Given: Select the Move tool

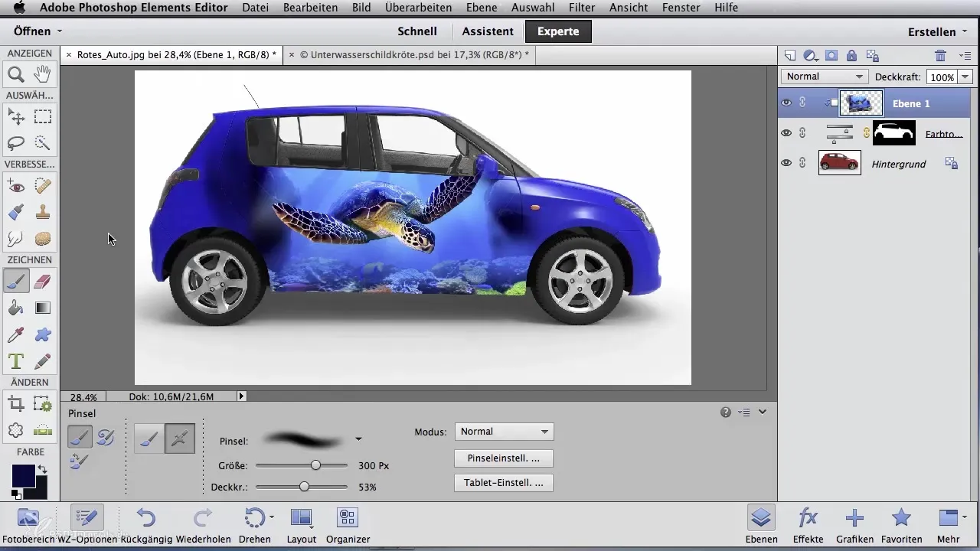Looking at the screenshot, I should tap(16, 116).
